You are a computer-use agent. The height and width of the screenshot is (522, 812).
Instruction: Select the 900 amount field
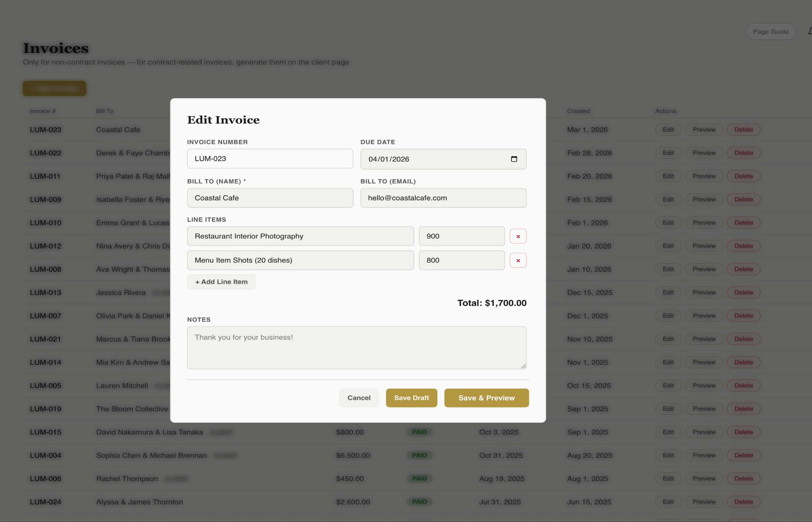462,236
